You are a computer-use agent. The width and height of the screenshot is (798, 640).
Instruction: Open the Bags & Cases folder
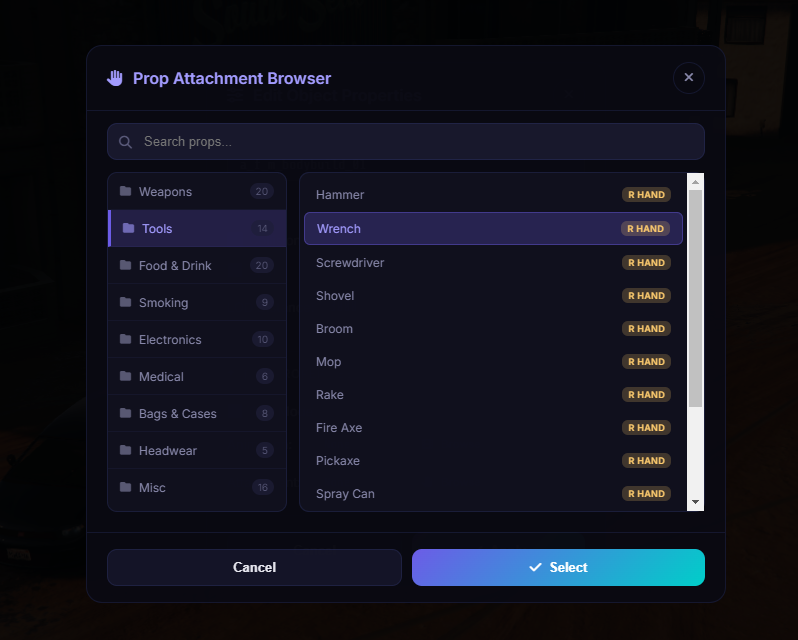pyautogui.click(x=197, y=414)
